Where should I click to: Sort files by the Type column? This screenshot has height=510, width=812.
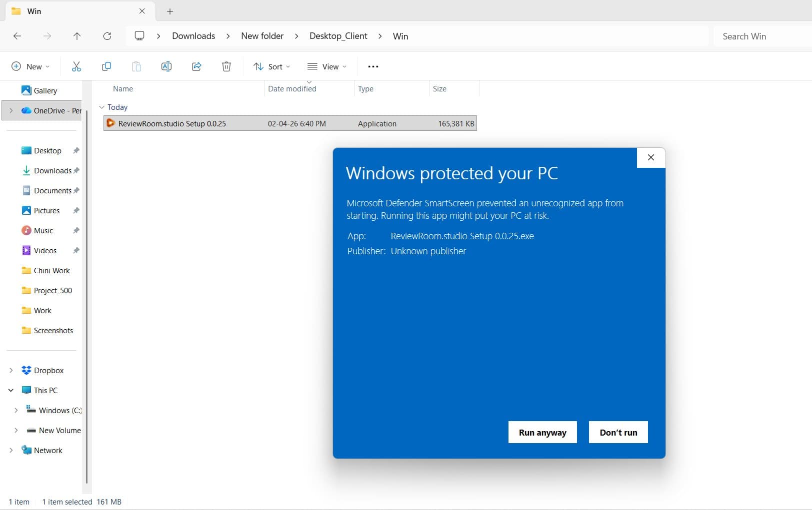(x=365, y=88)
